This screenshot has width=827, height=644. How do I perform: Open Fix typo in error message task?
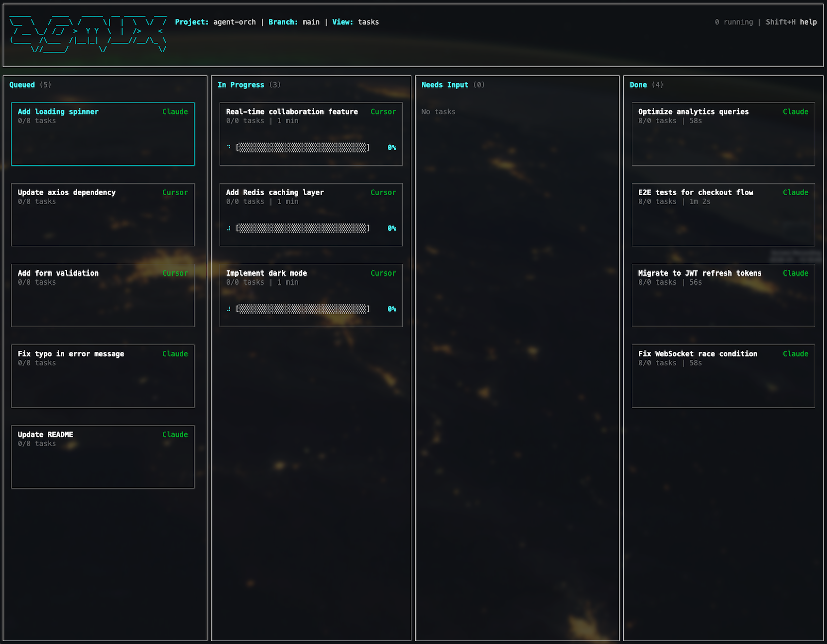[x=103, y=376]
